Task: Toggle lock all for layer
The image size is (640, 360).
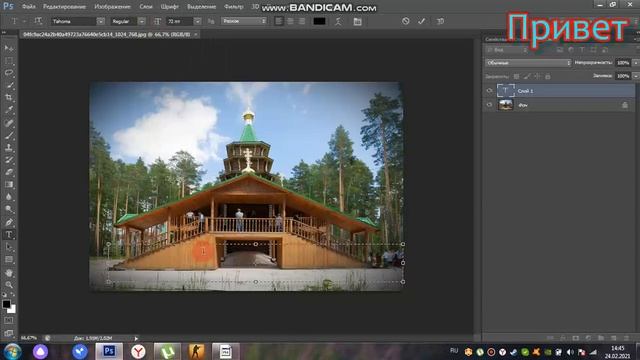Action: pyautogui.click(x=548, y=76)
